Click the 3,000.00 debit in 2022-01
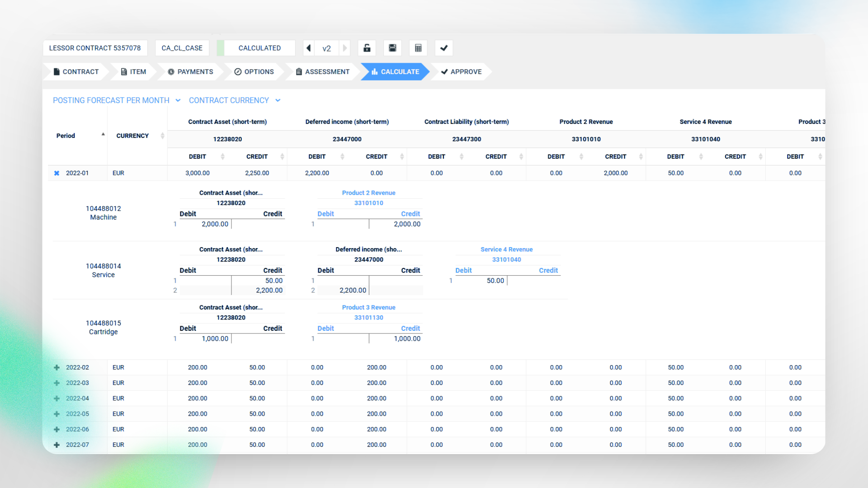This screenshot has width=868, height=488. (198, 173)
